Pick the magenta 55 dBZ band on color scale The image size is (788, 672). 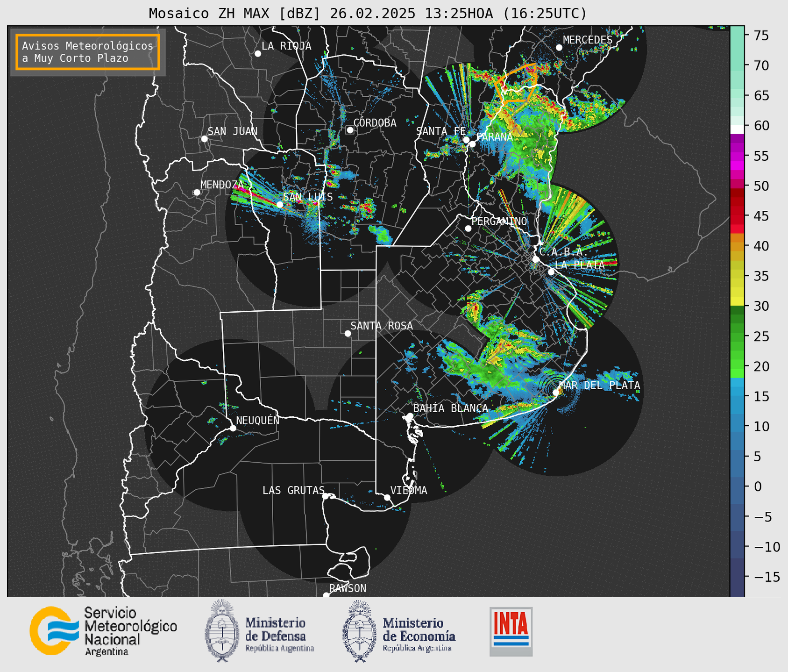coord(737,156)
